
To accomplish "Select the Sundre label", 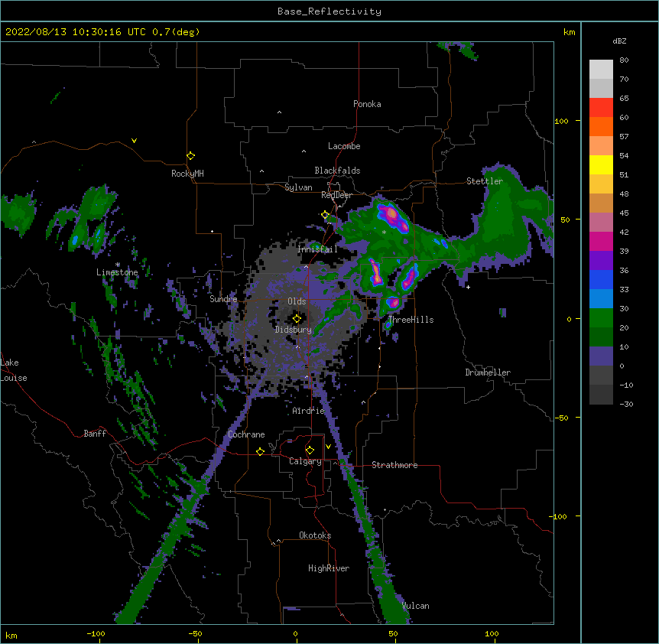I will click(223, 299).
